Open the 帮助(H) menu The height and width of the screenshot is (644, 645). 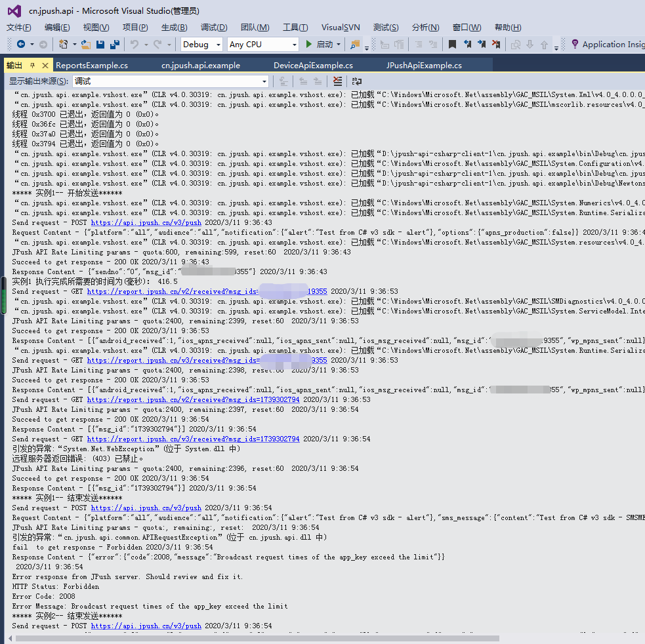click(508, 27)
